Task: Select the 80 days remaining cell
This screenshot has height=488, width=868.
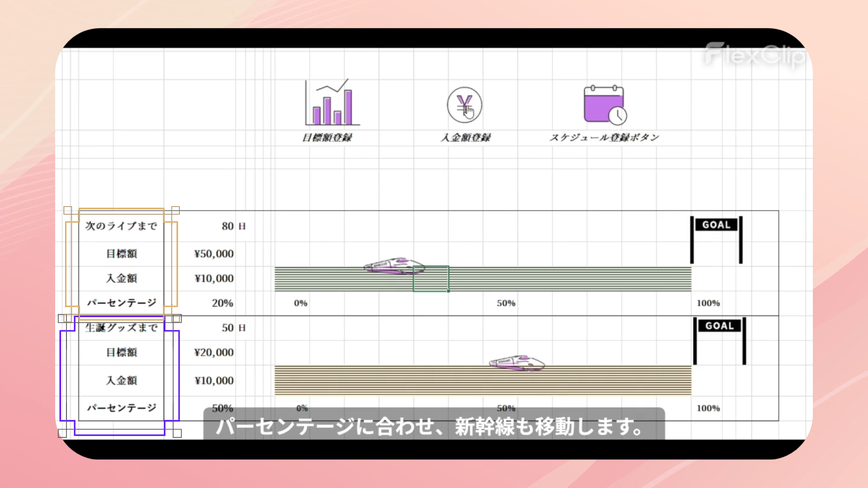Action: click(x=227, y=226)
